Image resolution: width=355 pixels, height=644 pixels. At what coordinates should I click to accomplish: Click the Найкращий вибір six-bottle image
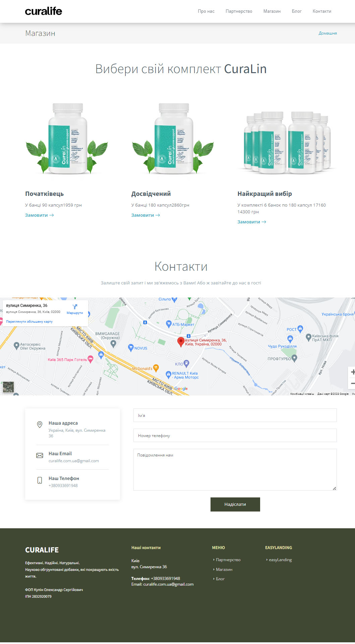tap(287, 142)
